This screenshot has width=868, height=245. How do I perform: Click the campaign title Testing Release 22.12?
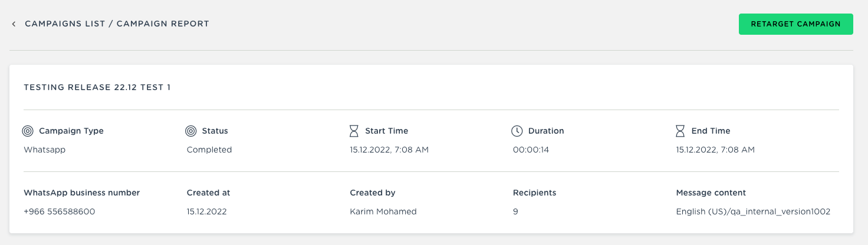click(97, 87)
